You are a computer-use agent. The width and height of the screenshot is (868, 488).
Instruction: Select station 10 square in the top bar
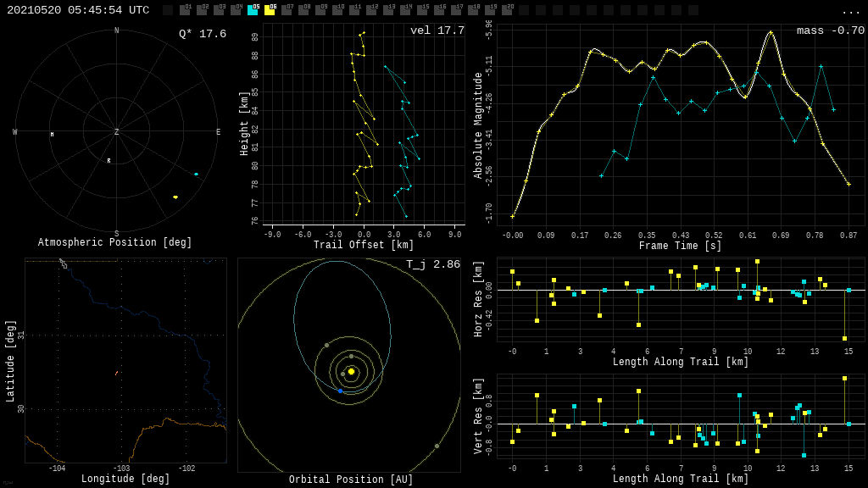337,10
